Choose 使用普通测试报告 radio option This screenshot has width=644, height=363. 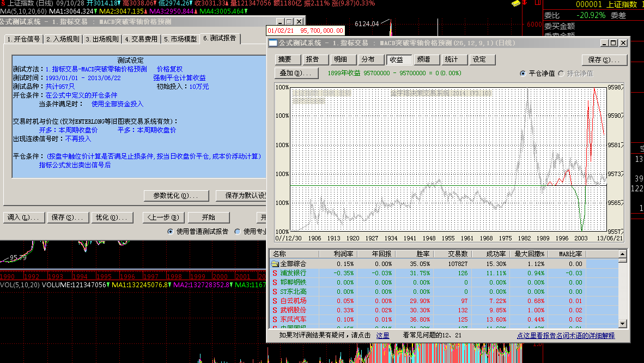tap(171, 232)
